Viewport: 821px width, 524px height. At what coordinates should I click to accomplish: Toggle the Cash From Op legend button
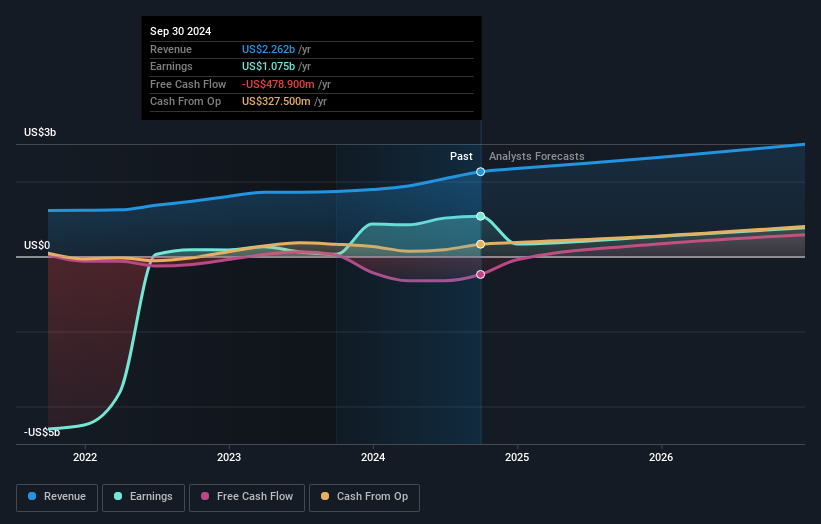(x=364, y=497)
